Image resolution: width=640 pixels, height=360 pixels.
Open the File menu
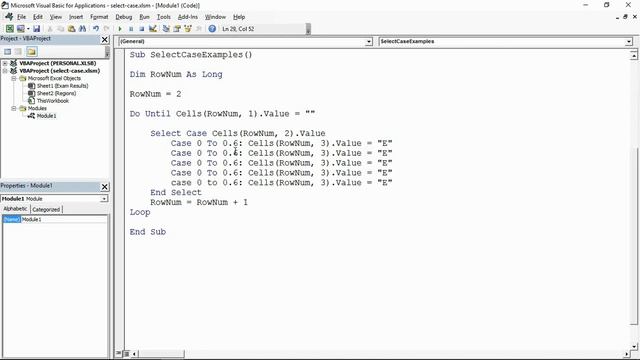21,17
